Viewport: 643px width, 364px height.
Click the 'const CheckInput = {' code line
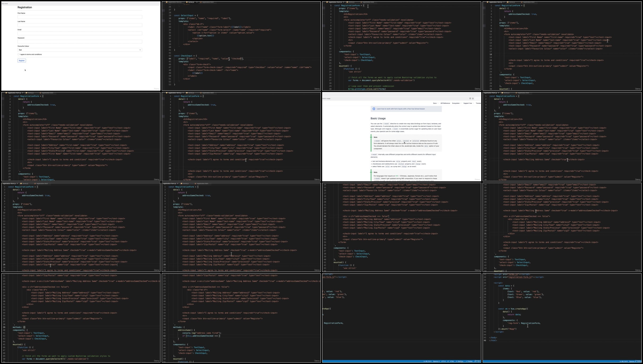[185, 56]
